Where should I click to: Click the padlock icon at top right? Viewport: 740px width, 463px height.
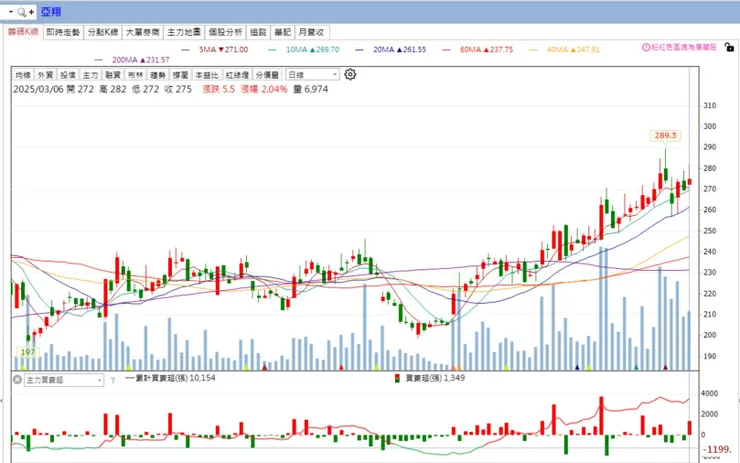(729, 47)
